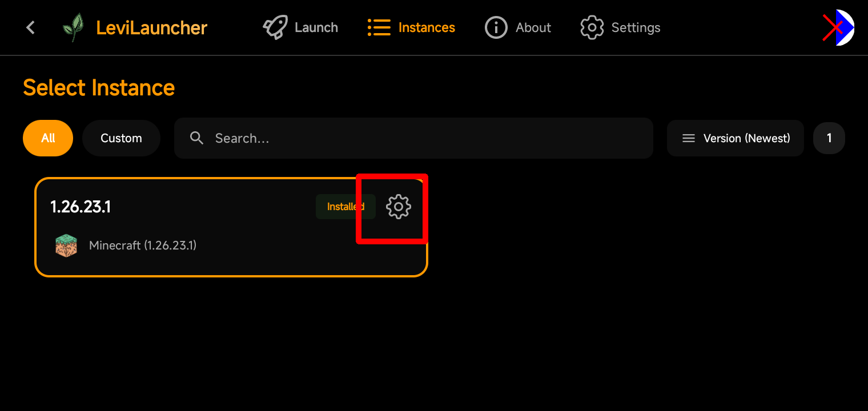The height and width of the screenshot is (411, 868).
Task: Open the About page
Action: 518,27
